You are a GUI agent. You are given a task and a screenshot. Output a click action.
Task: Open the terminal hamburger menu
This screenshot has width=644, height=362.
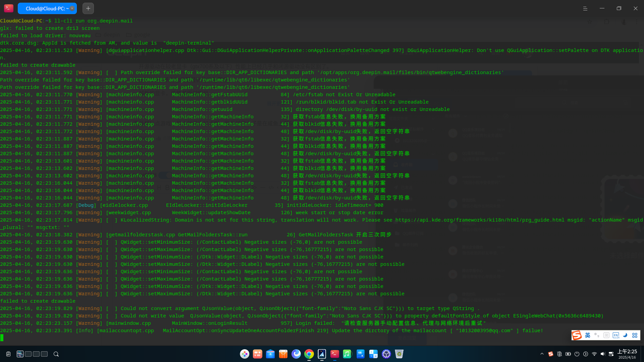tap(585, 8)
